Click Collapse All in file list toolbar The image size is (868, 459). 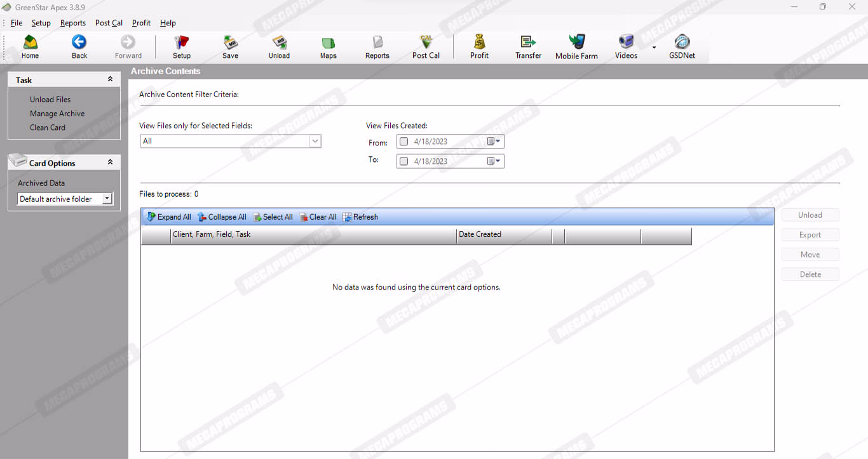click(x=222, y=217)
